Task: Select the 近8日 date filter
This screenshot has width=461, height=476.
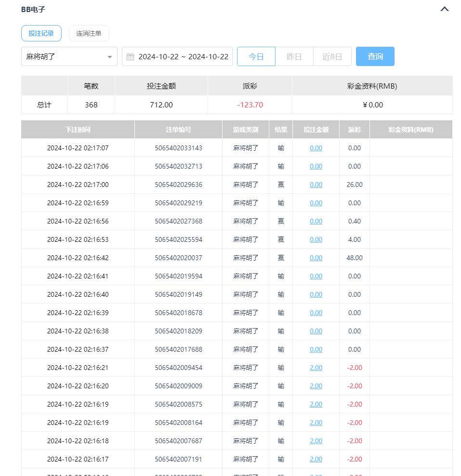Action: (x=332, y=56)
